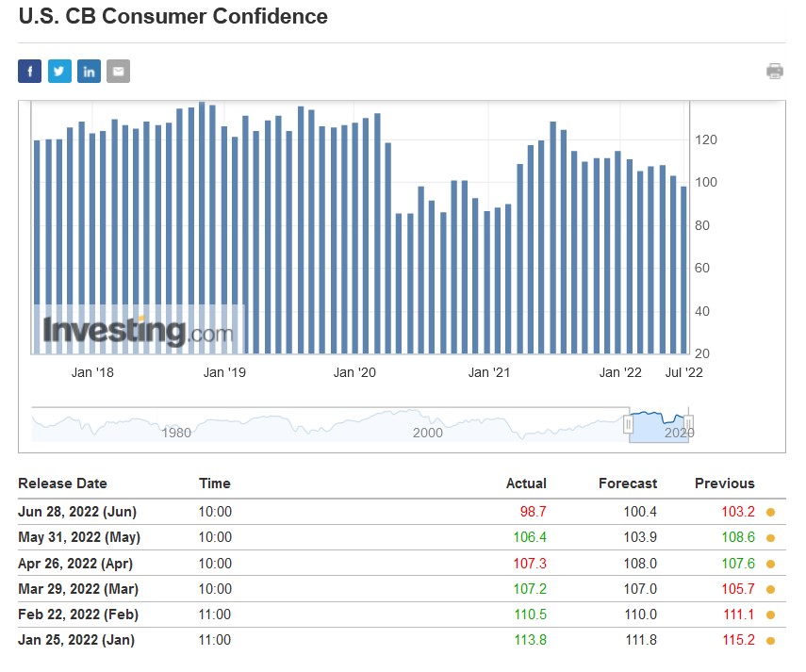Click Mar 29, 2022 (Mar) release date
The height and width of the screenshot is (672, 806).
coord(78,589)
